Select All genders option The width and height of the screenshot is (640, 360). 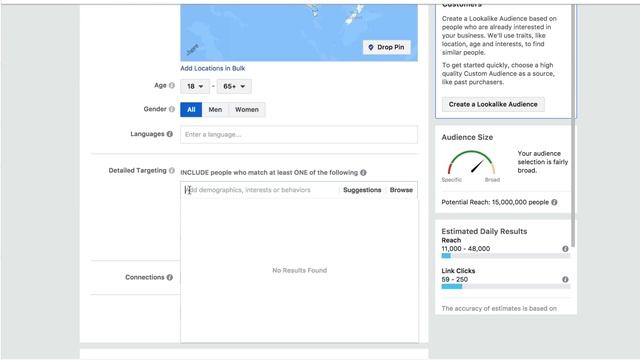coord(191,109)
